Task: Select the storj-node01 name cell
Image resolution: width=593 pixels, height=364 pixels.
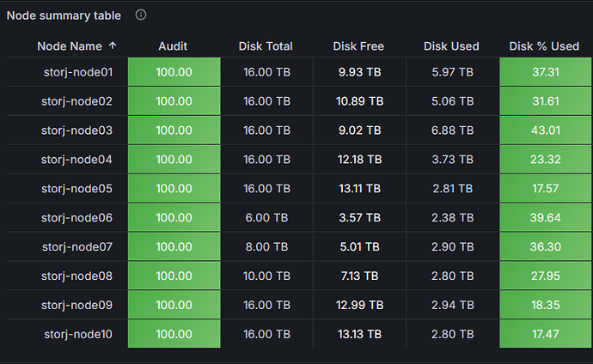Action: (x=67, y=72)
